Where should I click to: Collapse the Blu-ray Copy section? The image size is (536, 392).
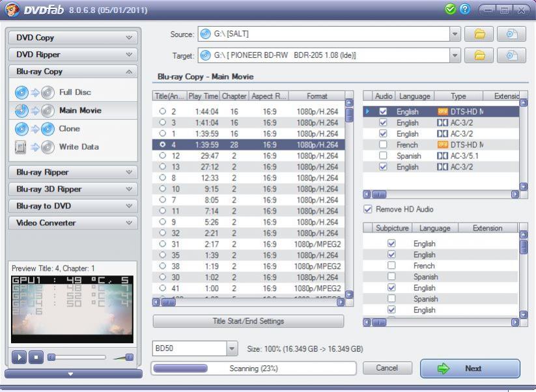pyautogui.click(x=73, y=72)
